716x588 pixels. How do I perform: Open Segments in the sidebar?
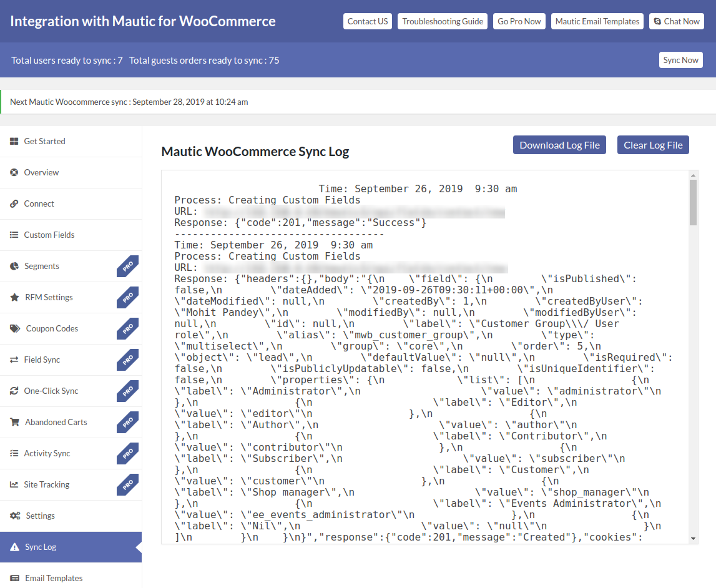point(71,266)
